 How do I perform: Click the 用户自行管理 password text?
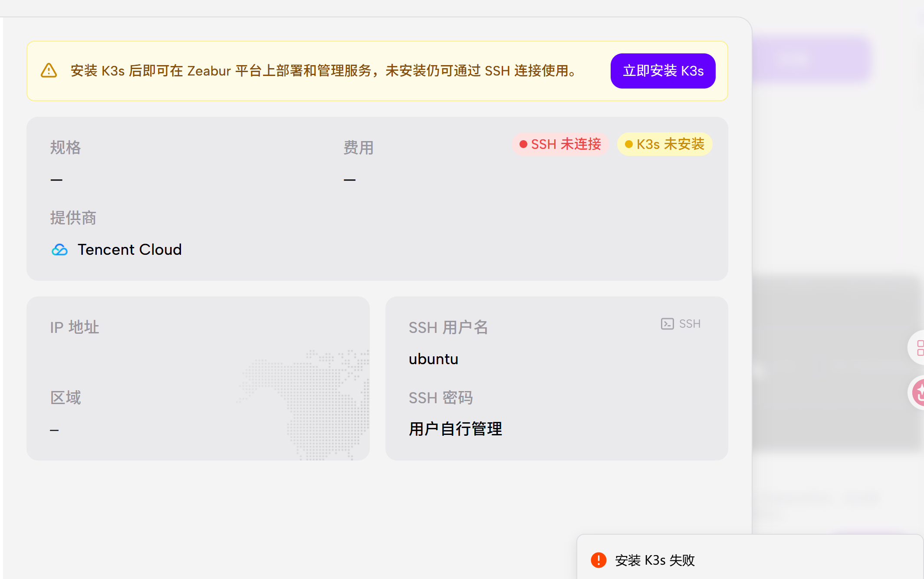coord(455,429)
